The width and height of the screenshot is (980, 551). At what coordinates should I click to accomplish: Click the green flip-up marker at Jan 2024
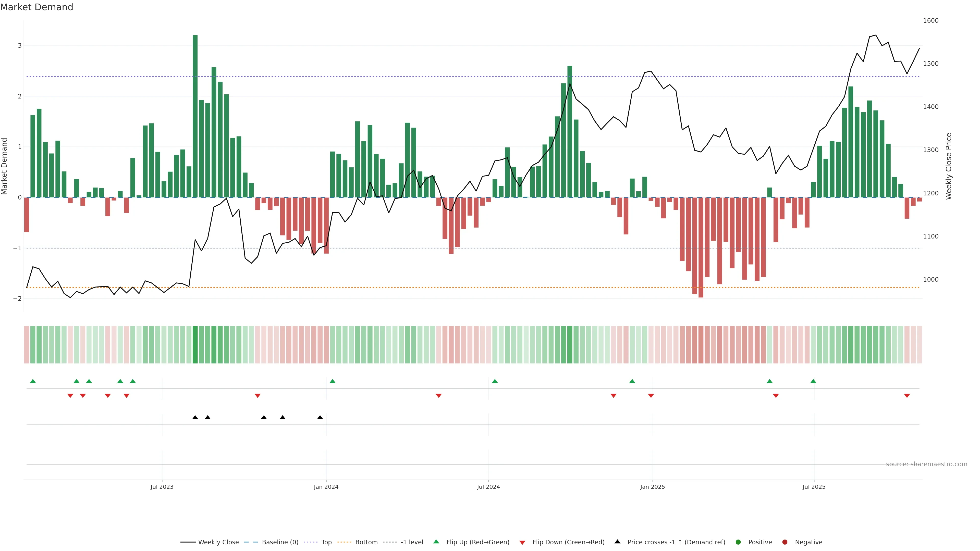[x=333, y=381]
